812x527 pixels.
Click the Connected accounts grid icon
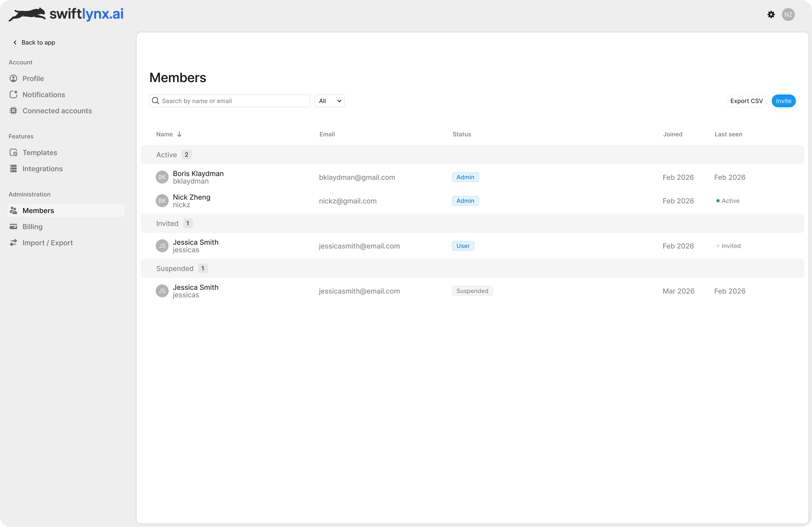pyautogui.click(x=13, y=111)
